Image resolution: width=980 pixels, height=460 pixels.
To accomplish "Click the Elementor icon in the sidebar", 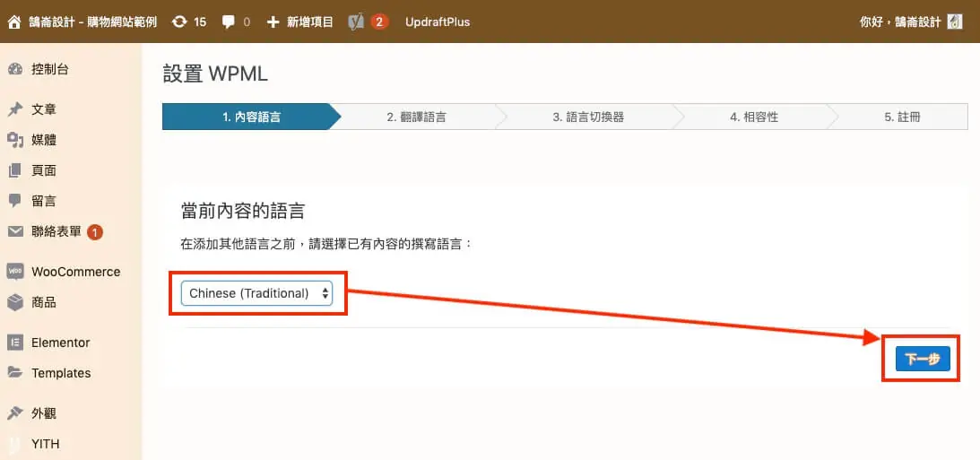I will coord(15,343).
